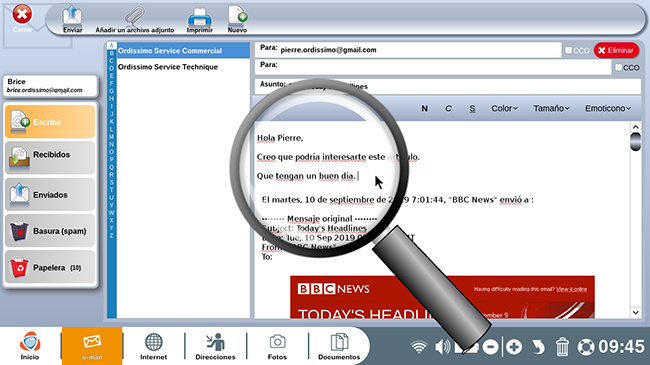Tick the CCO checkbox on the second Para row
The width and height of the screenshot is (650, 365).
[618, 67]
